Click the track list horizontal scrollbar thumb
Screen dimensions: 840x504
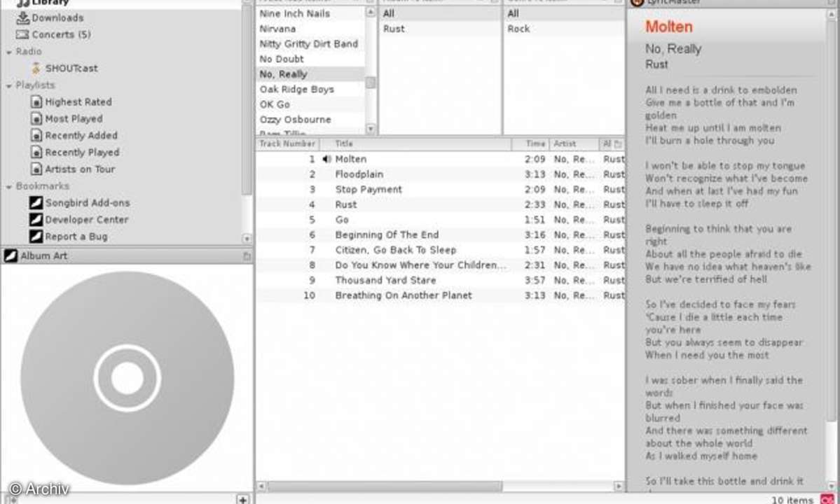click(x=385, y=486)
